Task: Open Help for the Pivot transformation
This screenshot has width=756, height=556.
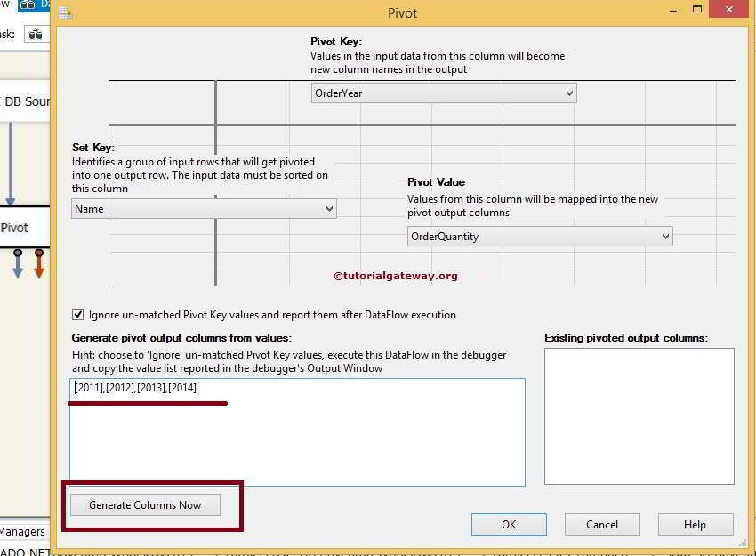Action: [696, 524]
